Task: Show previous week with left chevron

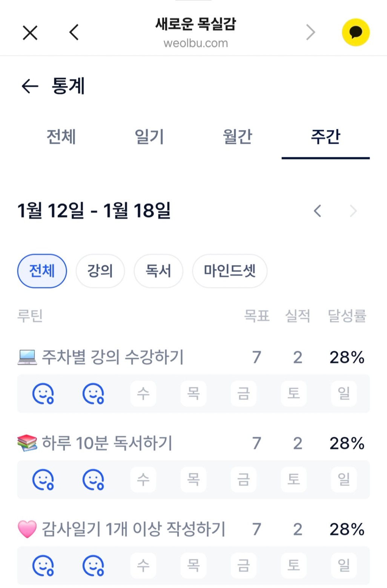Action: (318, 211)
